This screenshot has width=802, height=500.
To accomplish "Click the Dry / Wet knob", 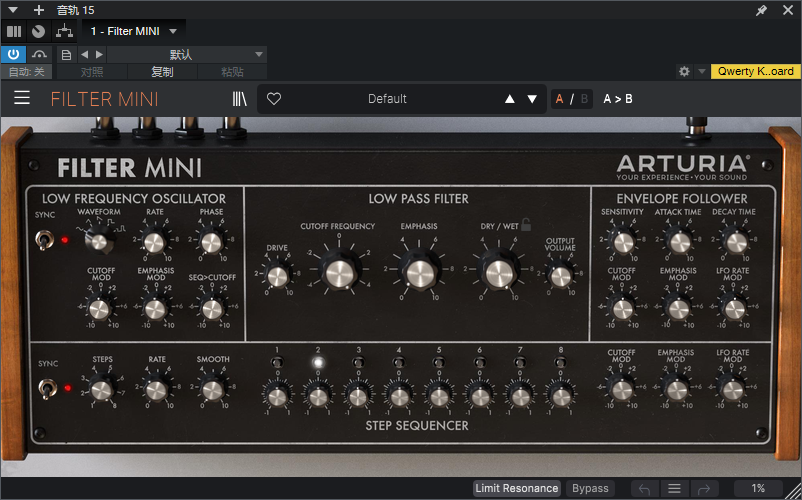I will point(499,273).
